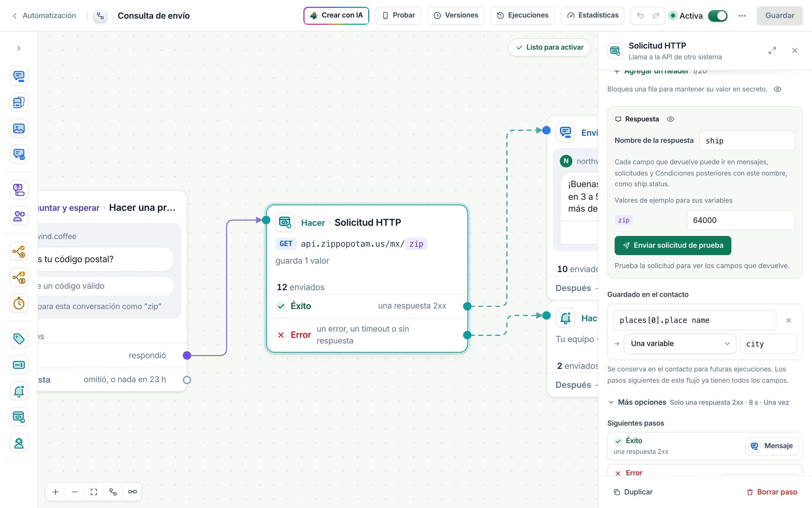This screenshot has width=812, height=508.
Task: Fit the flow to screen
Action: [94, 492]
